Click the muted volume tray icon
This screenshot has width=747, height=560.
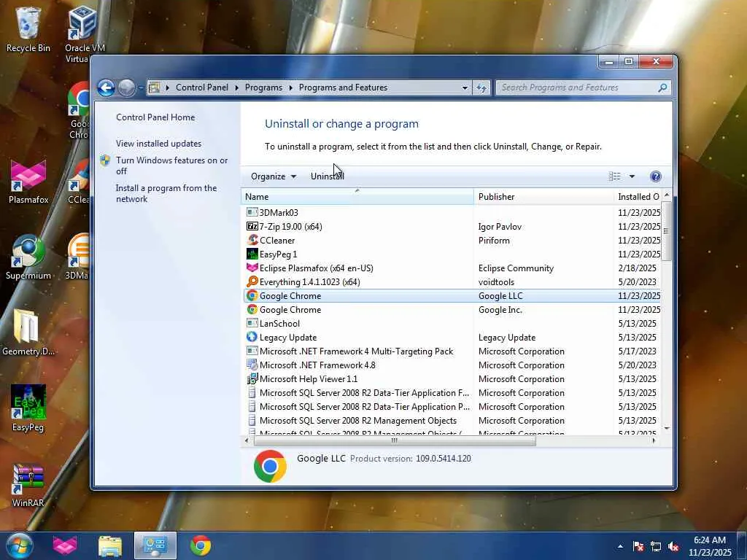(x=673, y=547)
